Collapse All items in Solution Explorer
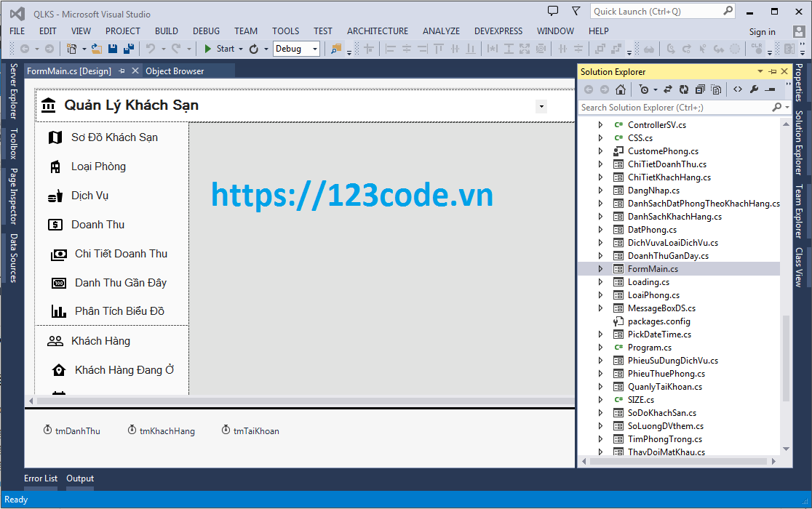 [x=700, y=89]
